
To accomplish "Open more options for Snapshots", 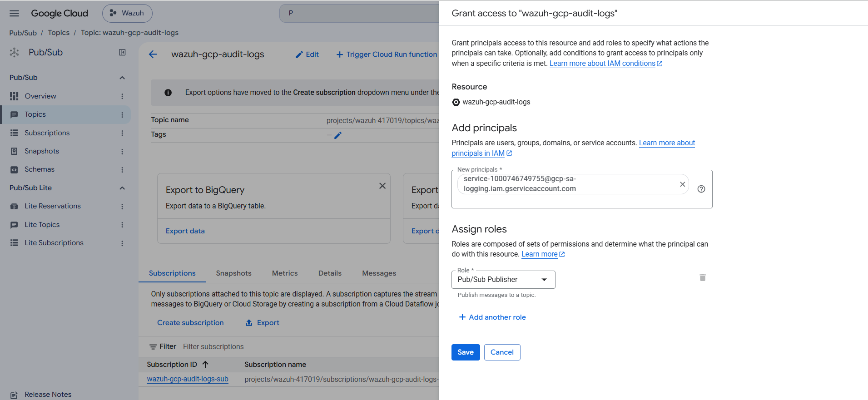I will (x=122, y=152).
